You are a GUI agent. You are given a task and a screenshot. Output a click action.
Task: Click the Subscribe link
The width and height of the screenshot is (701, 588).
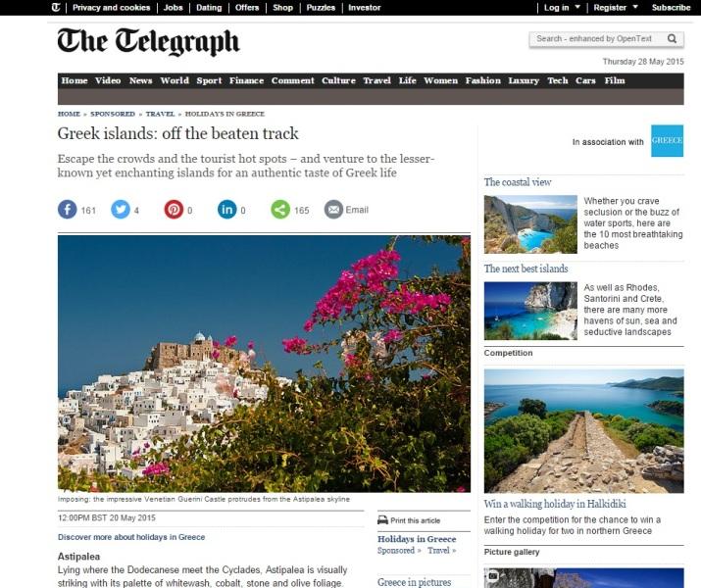pos(671,7)
